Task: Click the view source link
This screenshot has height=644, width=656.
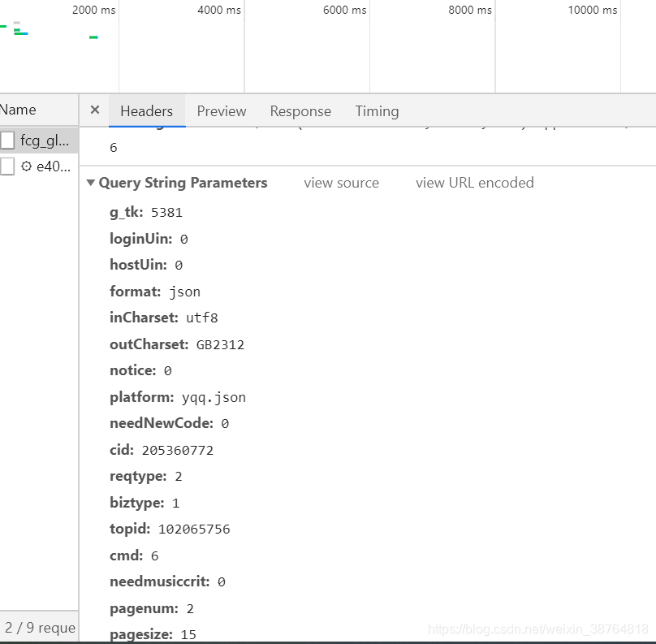Action: click(341, 183)
